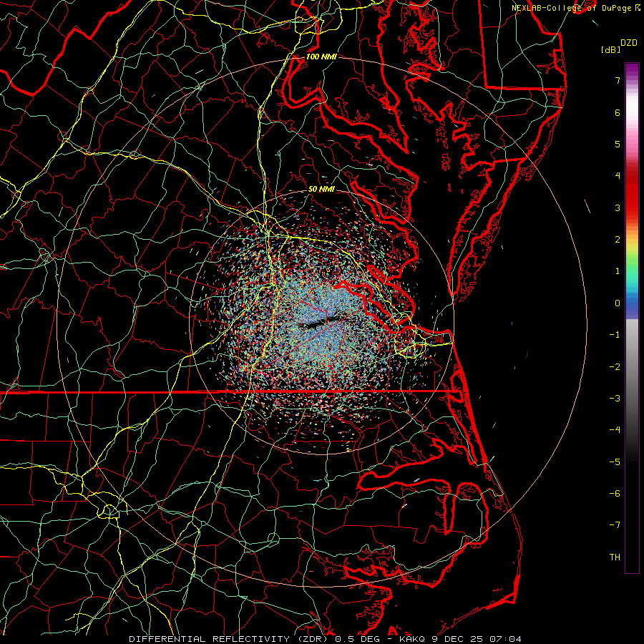This screenshot has width=644, height=644.
Task: Select the "-7" tick label on the color scale
Action: (x=615, y=525)
